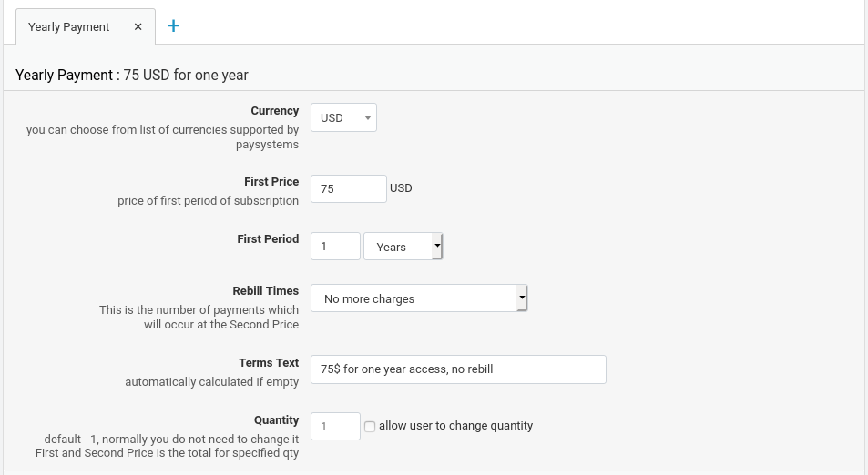Click the First Price label
868x475 pixels.
[x=271, y=182]
